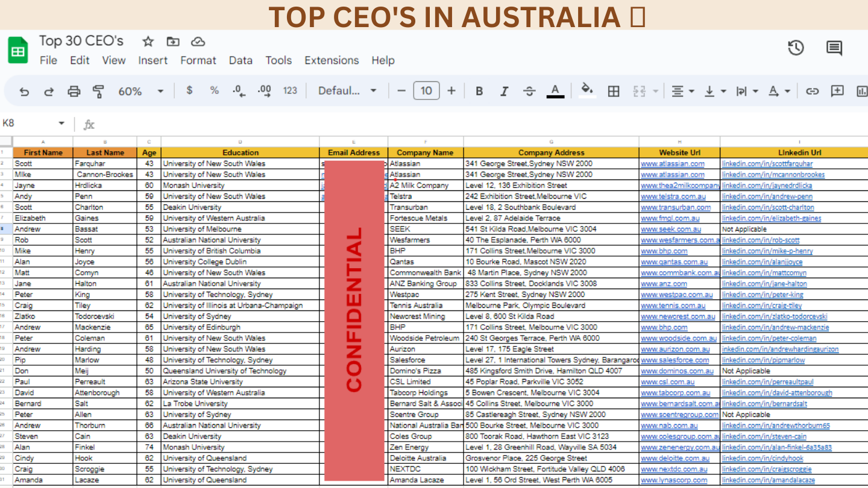Select the "Company Address" header cell
Image resolution: width=868 pixels, height=488 pixels.
[552, 153]
